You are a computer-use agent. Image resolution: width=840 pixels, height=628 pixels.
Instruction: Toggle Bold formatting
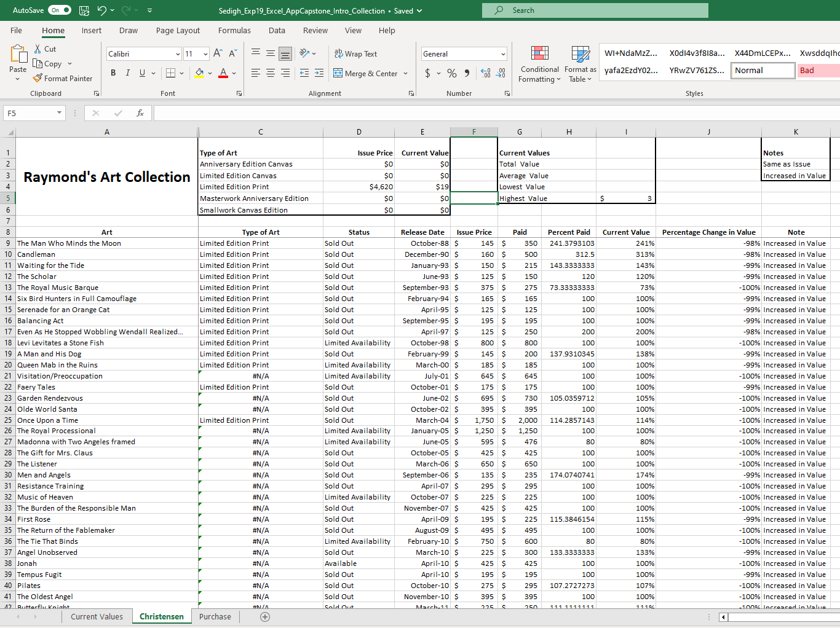tap(113, 73)
